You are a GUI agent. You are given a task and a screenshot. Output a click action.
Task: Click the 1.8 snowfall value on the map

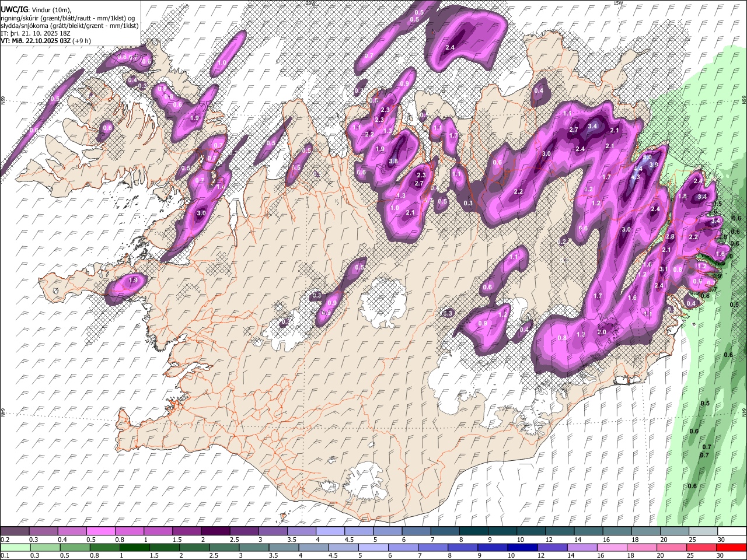pyautogui.click(x=683, y=197)
